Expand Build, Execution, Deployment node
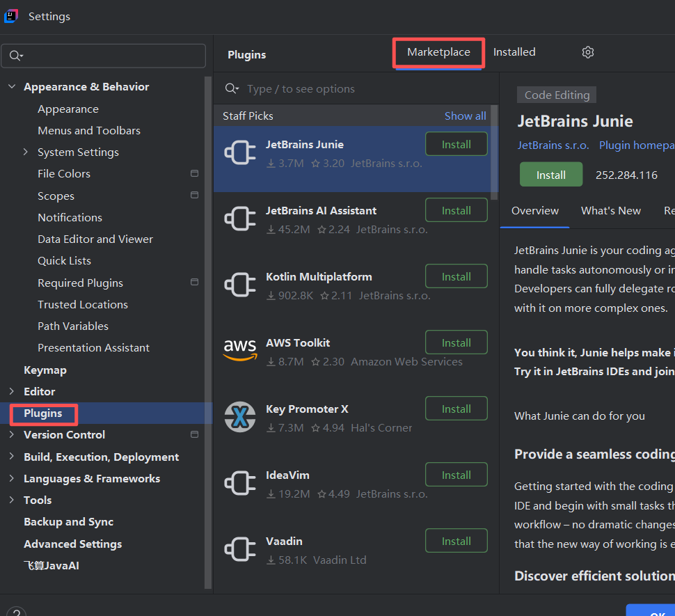The image size is (675, 616). coord(12,457)
